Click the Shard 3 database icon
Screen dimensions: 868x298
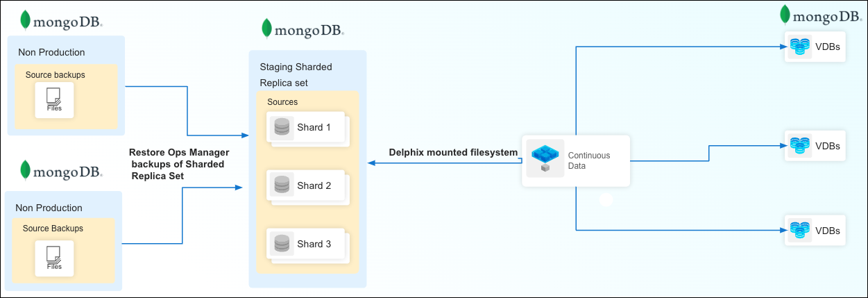[x=282, y=244]
